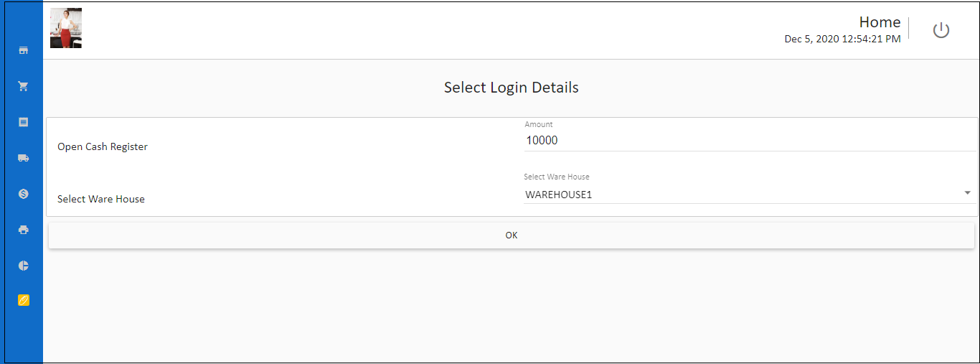This screenshot has height=364, width=980.
Task: Click the Select Login Details heading
Action: [x=511, y=88]
